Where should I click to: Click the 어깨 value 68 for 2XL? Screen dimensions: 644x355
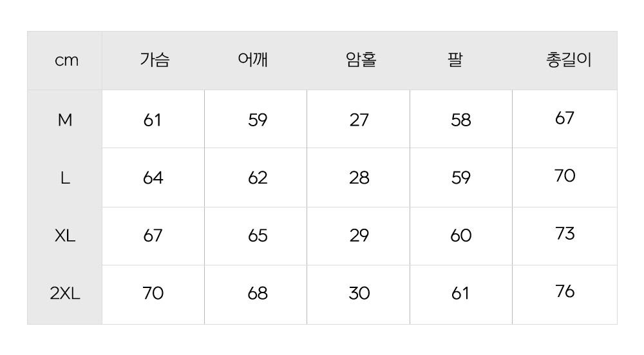(258, 294)
